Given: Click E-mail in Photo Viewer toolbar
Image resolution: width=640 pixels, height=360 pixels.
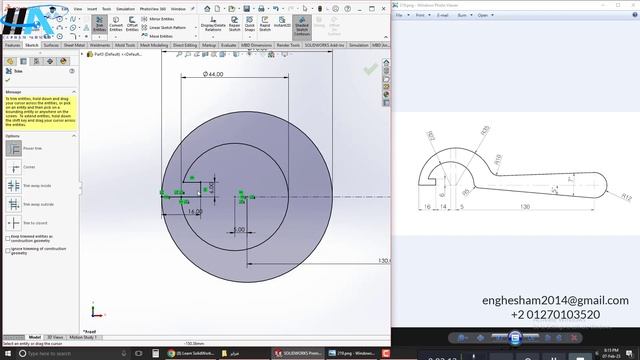Looking at the screenshot, I should [x=443, y=15].
